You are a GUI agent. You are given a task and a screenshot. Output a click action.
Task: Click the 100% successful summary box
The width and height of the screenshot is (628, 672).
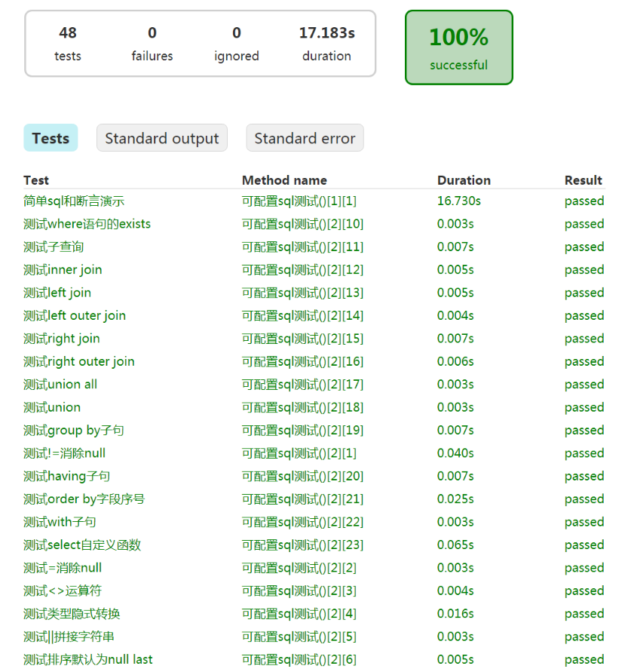458,47
